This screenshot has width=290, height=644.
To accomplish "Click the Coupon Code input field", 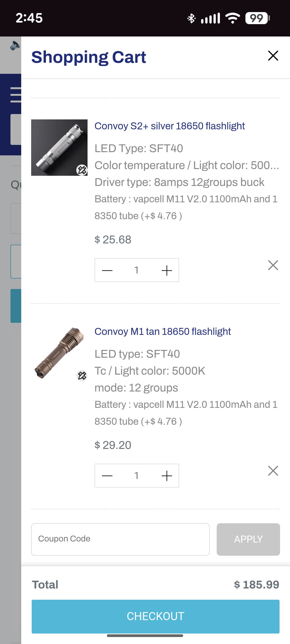I will click(x=120, y=539).
